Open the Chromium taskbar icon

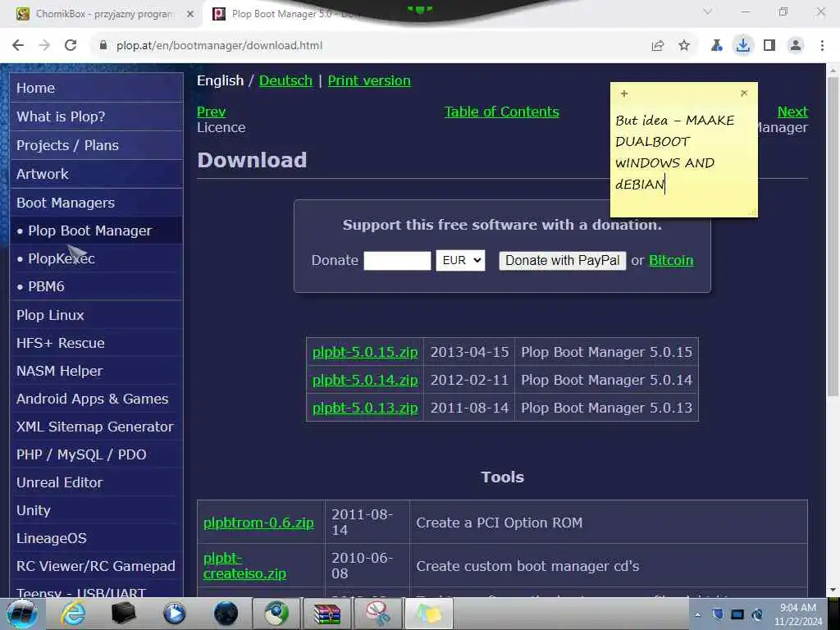pyautogui.click(x=276, y=614)
